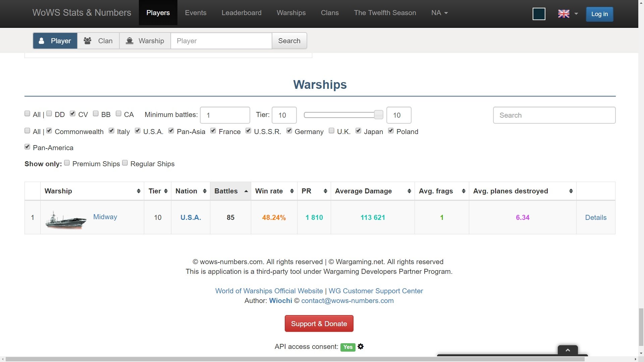Click the UK flag language icon

[563, 14]
